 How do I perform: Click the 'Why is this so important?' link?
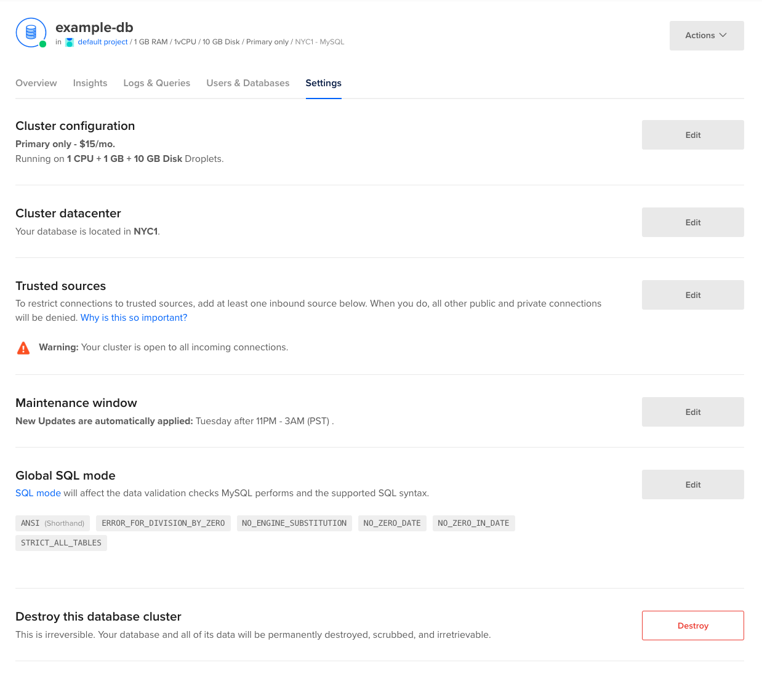(134, 318)
